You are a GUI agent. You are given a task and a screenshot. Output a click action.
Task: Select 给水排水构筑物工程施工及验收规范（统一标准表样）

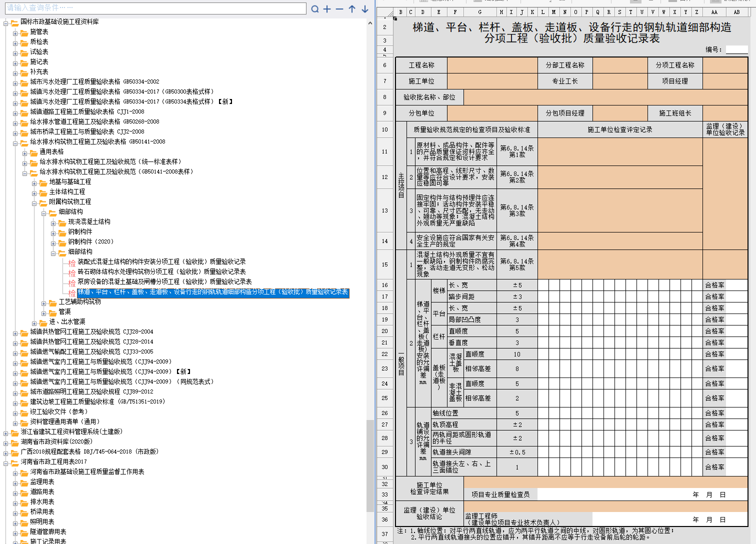click(x=110, y=161)
